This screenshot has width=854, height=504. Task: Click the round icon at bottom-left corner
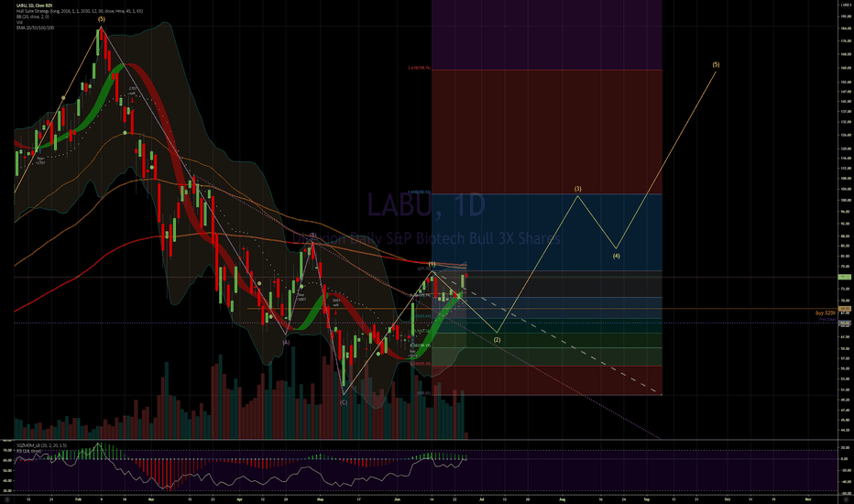7,499
